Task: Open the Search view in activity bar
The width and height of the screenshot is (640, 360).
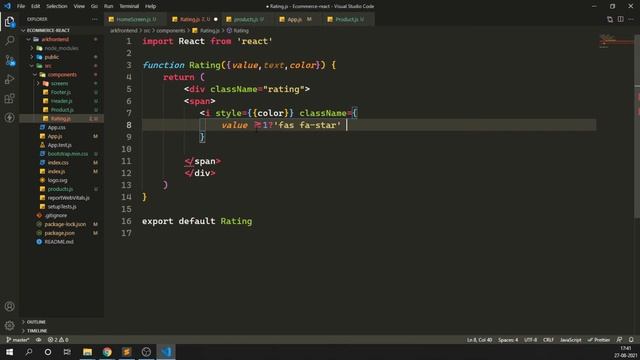Action: 9,41
